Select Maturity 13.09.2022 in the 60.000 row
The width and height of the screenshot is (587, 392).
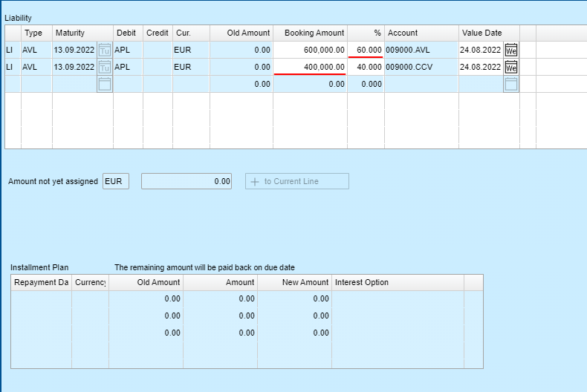(74, 50)
